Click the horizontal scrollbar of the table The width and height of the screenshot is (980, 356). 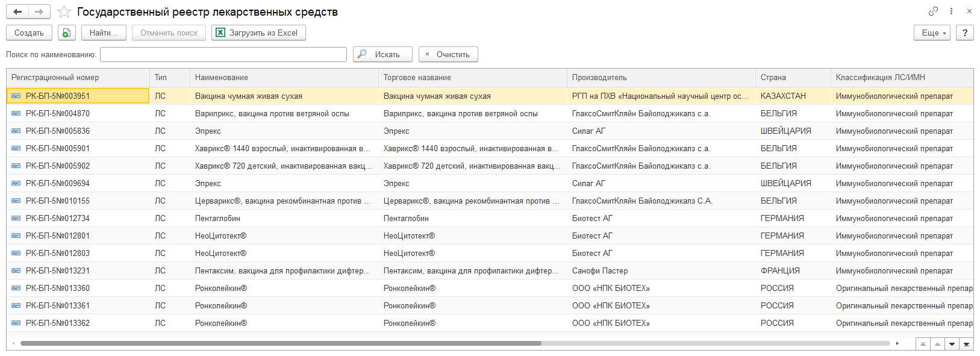point(281,343)
